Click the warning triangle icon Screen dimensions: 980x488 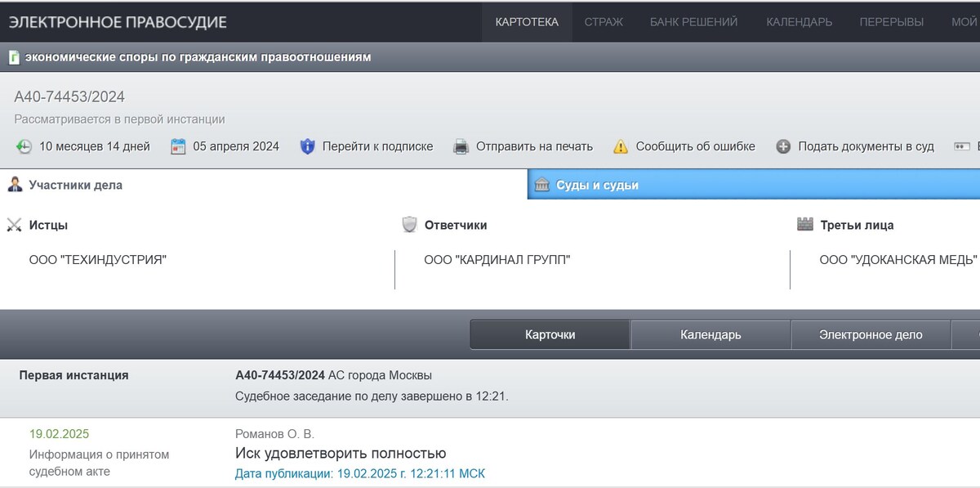tap(621, 147)
